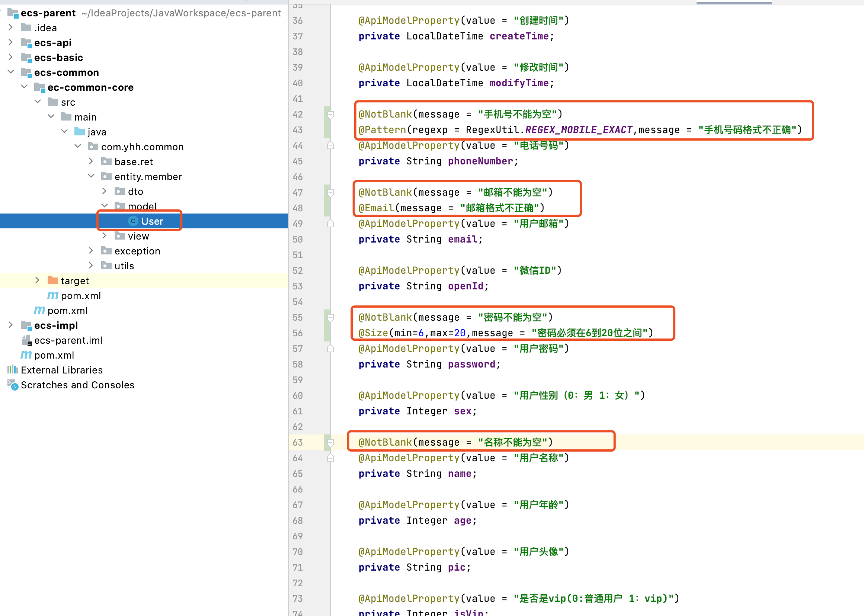Expand the ecs-impl module
This screenshot has width=864, height=616.
point(10,325)
